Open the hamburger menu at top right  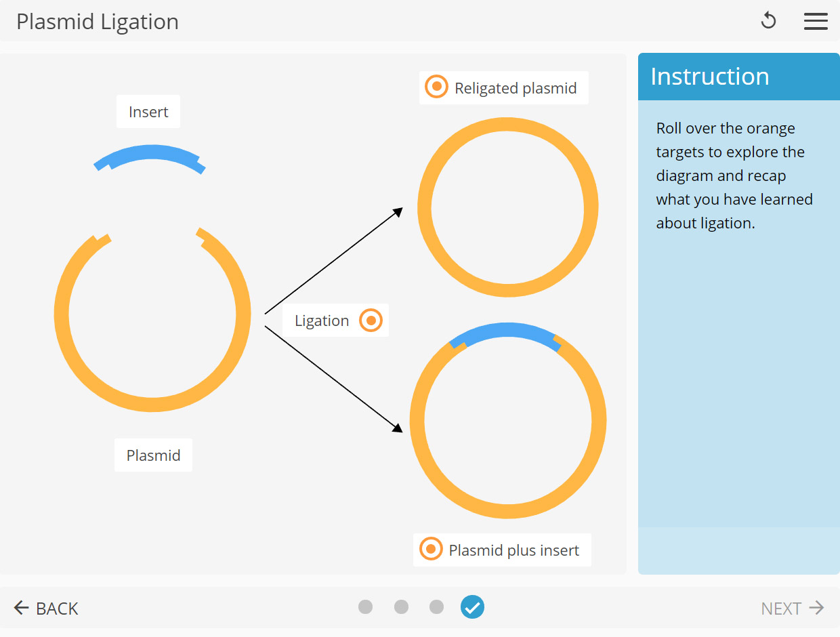(x=816, y=21)
